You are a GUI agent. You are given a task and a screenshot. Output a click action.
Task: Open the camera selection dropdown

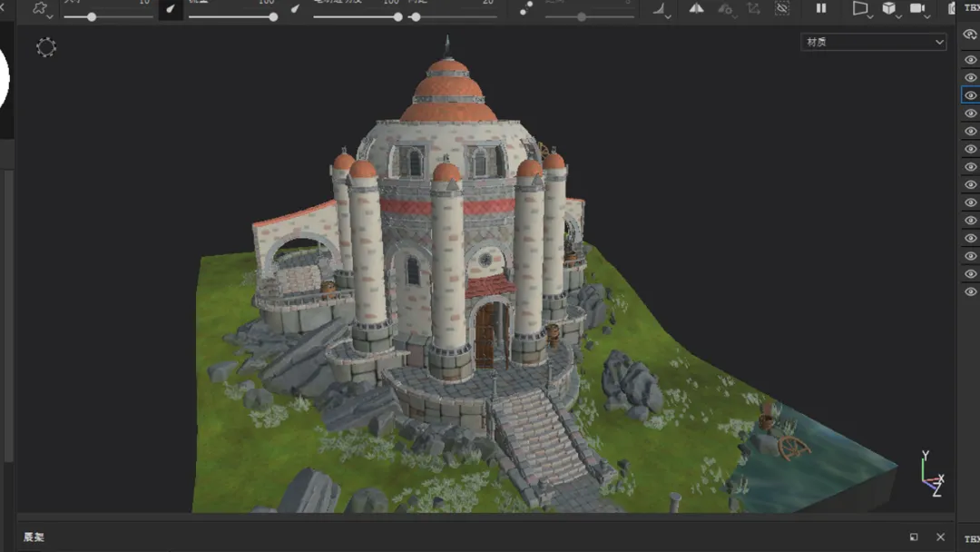[919, 9]
